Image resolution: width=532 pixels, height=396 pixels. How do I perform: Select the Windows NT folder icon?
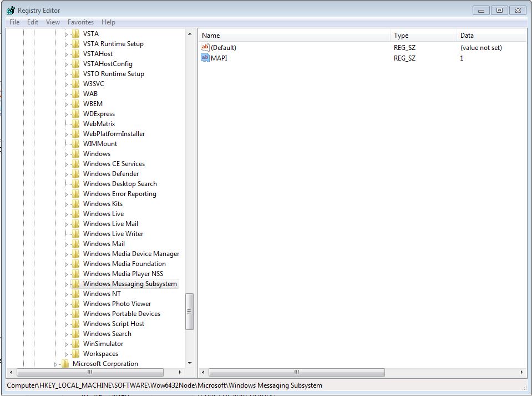[76, 294]
